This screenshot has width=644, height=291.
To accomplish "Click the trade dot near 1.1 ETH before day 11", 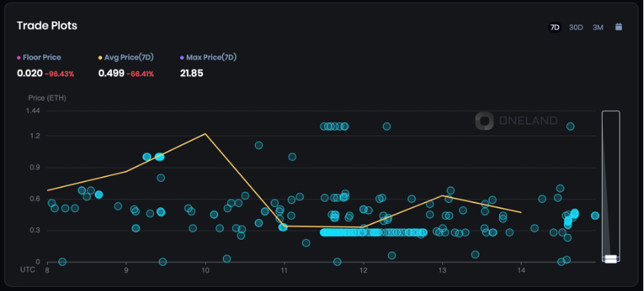I will pos(259,145).
